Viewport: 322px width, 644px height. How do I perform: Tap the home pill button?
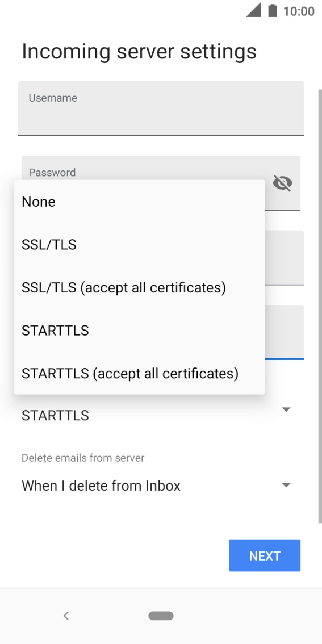(161, 616)
